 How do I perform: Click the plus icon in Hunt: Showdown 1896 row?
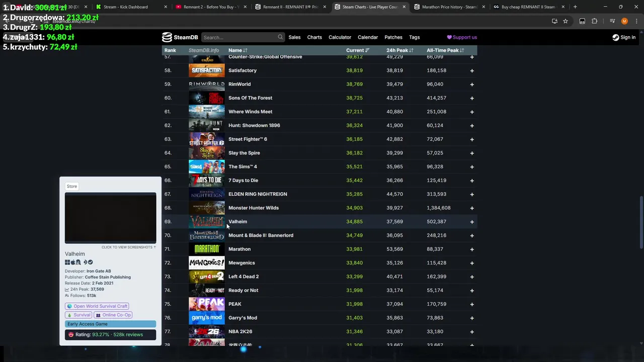pyautogui.click(x=472, y=125)
